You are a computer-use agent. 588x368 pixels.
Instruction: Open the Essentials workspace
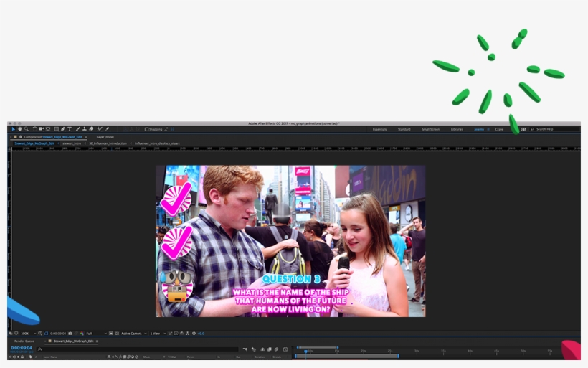[x=379, y=129]
